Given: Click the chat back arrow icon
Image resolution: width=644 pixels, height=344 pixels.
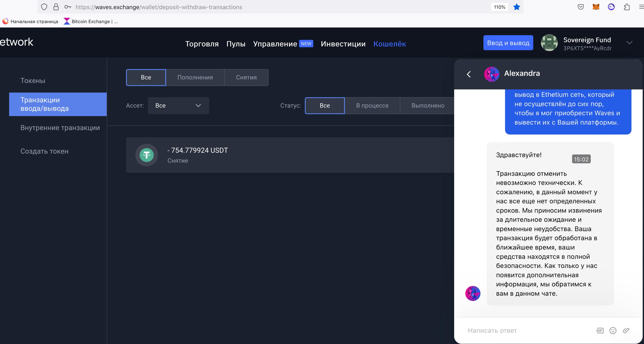Looking at the screenshot, I should (469, 74).
